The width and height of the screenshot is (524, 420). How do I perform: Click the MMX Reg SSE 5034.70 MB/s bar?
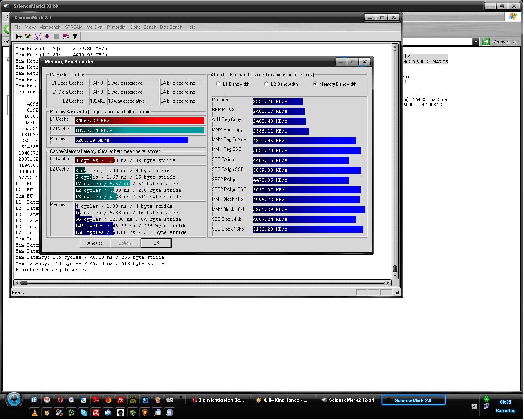[x=307, y=150]
